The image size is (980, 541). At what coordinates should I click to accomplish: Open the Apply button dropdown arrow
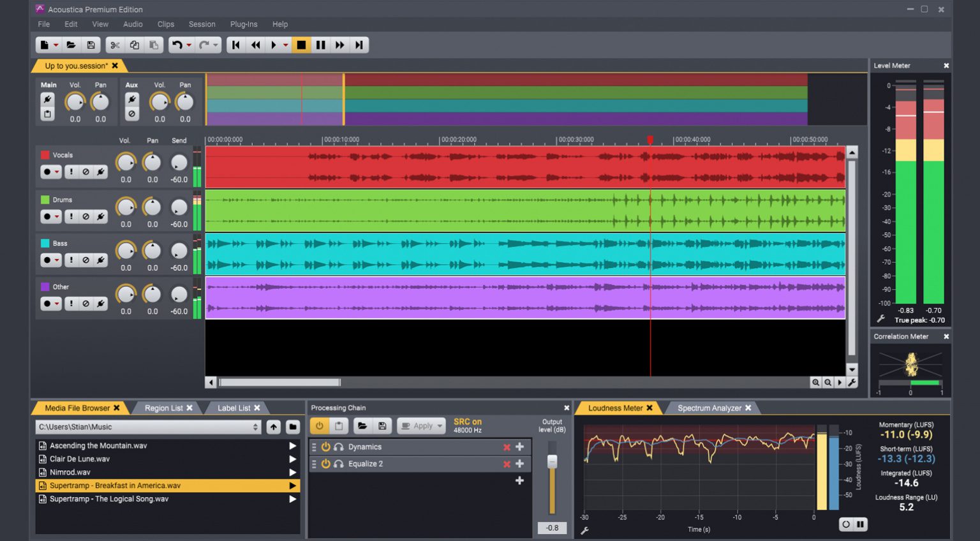click(440, 426)
